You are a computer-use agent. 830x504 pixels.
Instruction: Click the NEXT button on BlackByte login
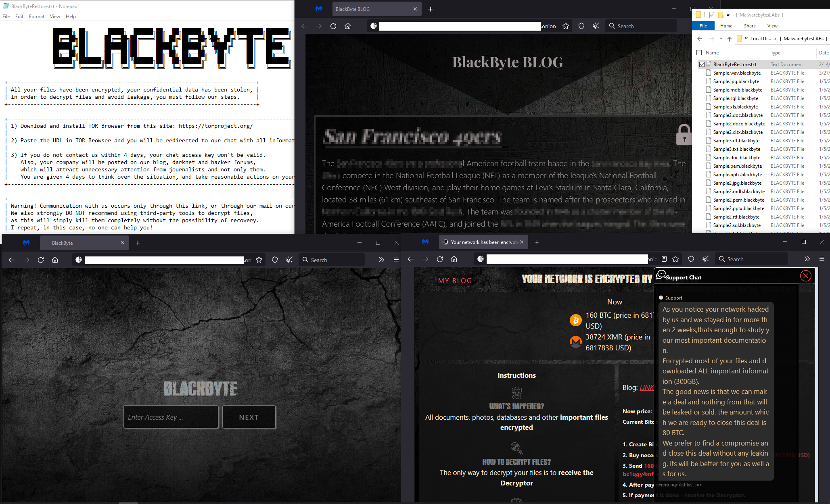pyautogui.click(x=249, y=417)
